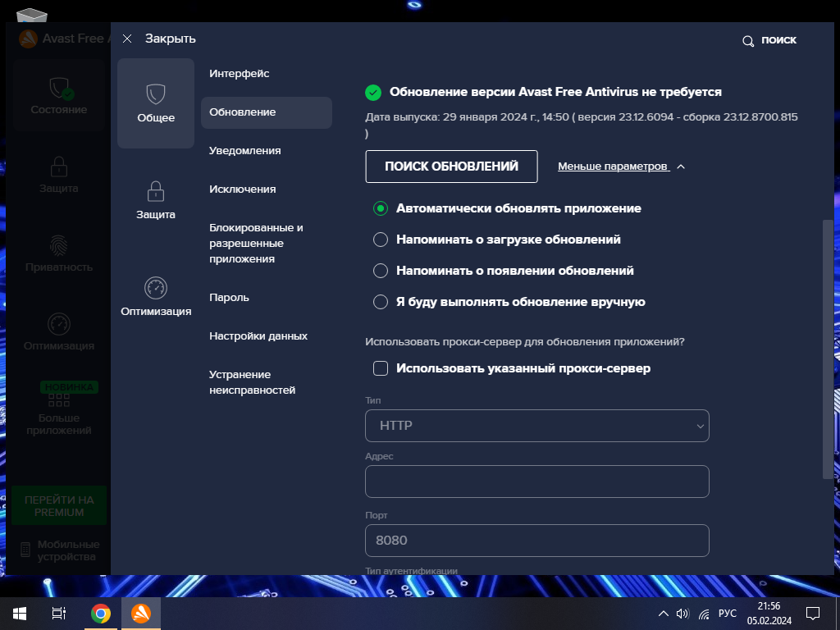
Task: Open Защита in the dimmed Avast sidebar
Action: coord(59,175)
